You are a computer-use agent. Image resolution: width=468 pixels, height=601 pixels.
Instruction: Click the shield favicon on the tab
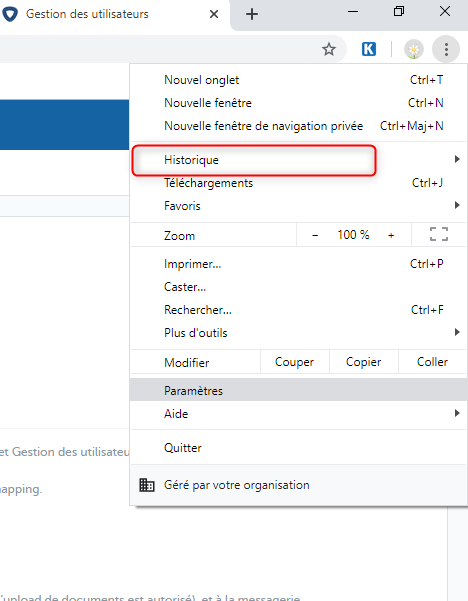[10, 14]
